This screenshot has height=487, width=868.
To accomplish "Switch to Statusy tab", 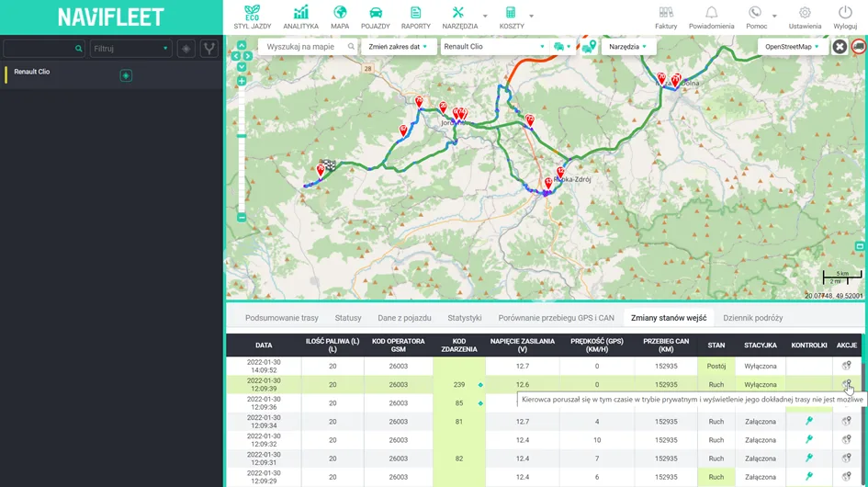I will [x=347, y=318].
